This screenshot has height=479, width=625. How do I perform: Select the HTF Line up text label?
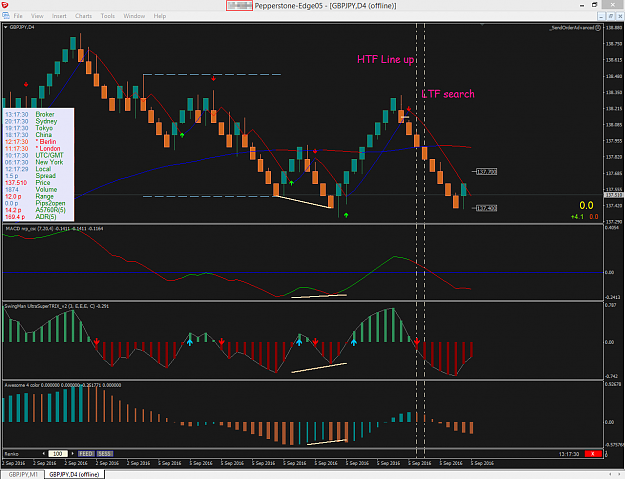coord(385,59)
